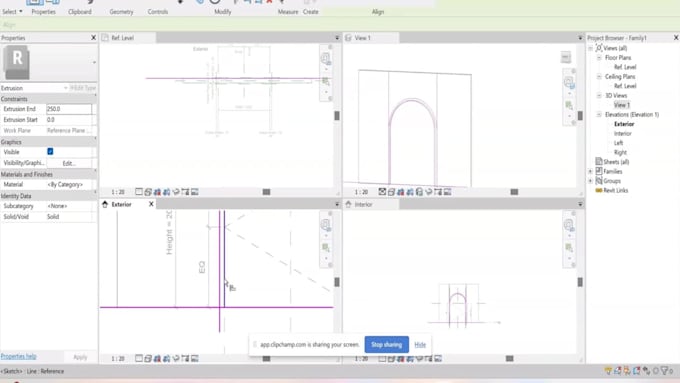Open visual style in Ref. Level view bar
Screen dimensions: 680x383
coord(148,192)
